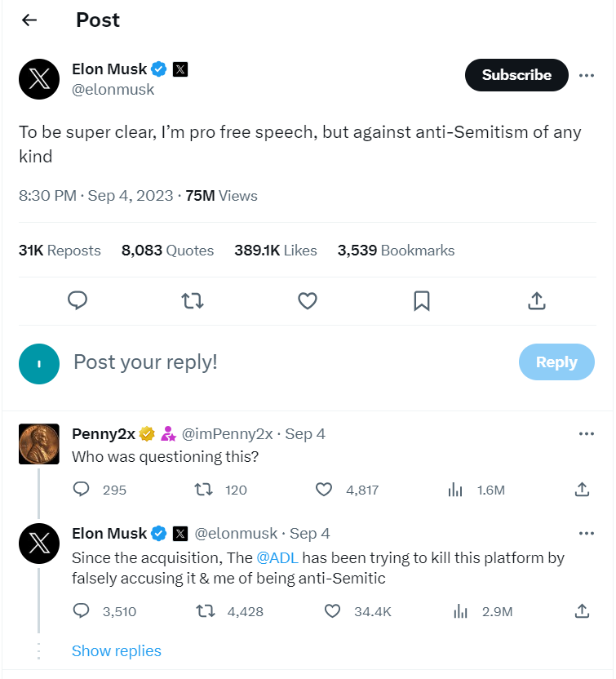
Task: Like the main post with the heart icon
Action: point(307,301)
